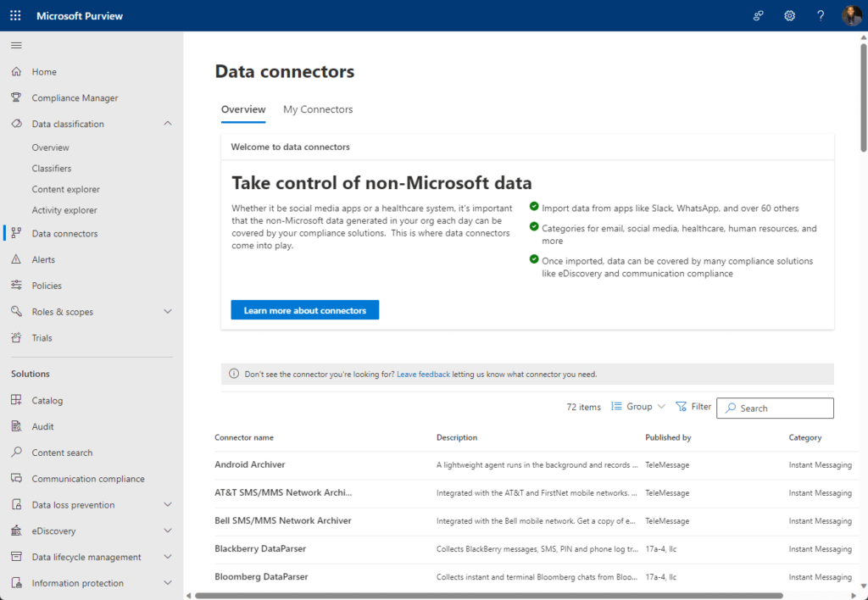The width and height of the screenshot is (868, 600).
Task: Open the Blackberry DataParser connector
Action: point(260,548)
